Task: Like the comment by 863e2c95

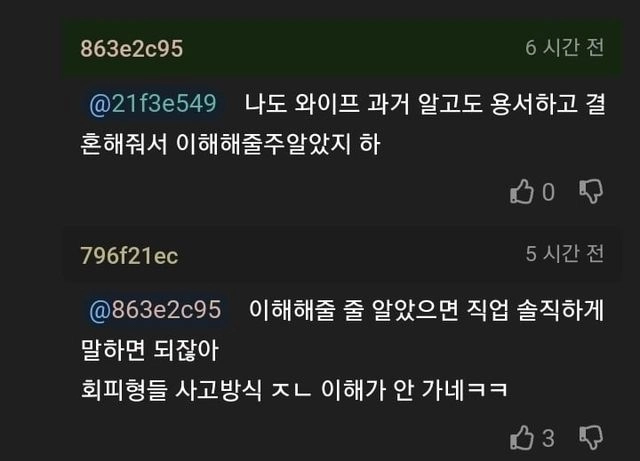Action: [x=522, y=191]
